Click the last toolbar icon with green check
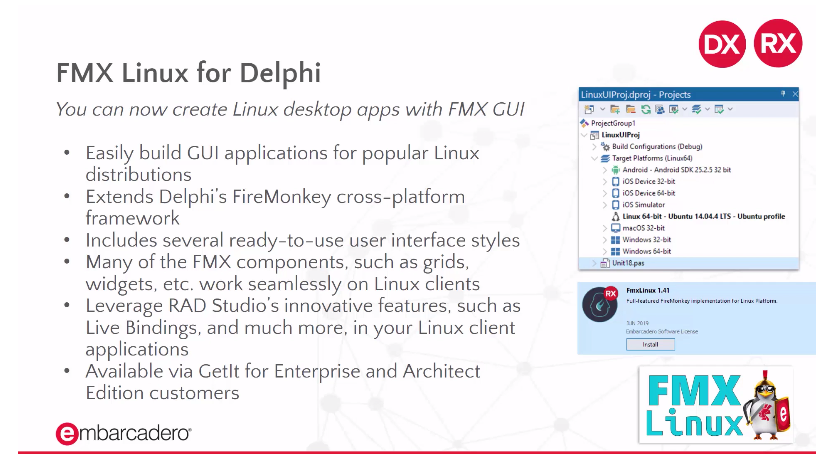Viewport: 826px width, 470px height. click(x=719, y=110)
